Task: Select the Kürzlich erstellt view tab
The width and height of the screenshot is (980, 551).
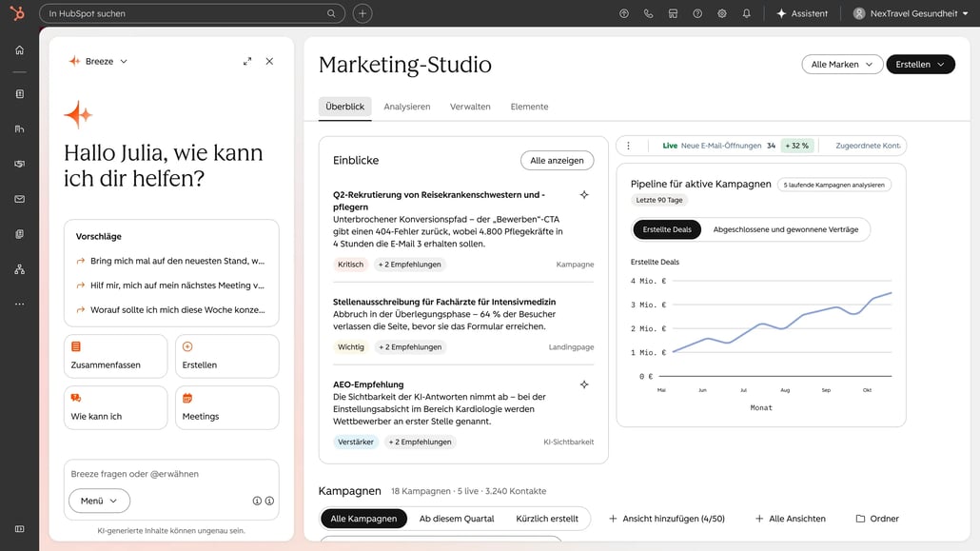Action: (547, 519)
